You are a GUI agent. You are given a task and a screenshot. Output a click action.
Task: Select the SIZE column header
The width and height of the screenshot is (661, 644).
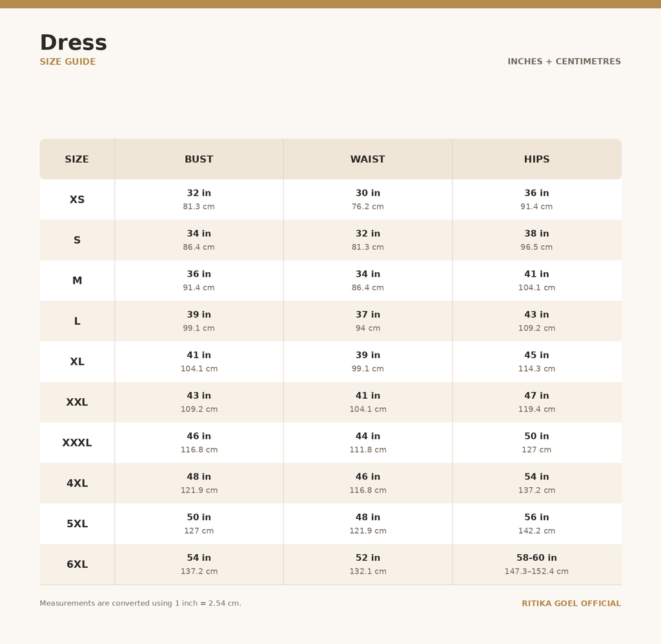point(77,159)
